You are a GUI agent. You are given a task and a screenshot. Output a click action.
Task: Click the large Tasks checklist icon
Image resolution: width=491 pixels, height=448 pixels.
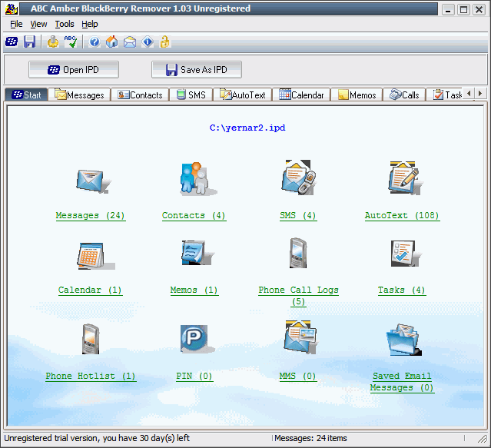pos(405,254)
